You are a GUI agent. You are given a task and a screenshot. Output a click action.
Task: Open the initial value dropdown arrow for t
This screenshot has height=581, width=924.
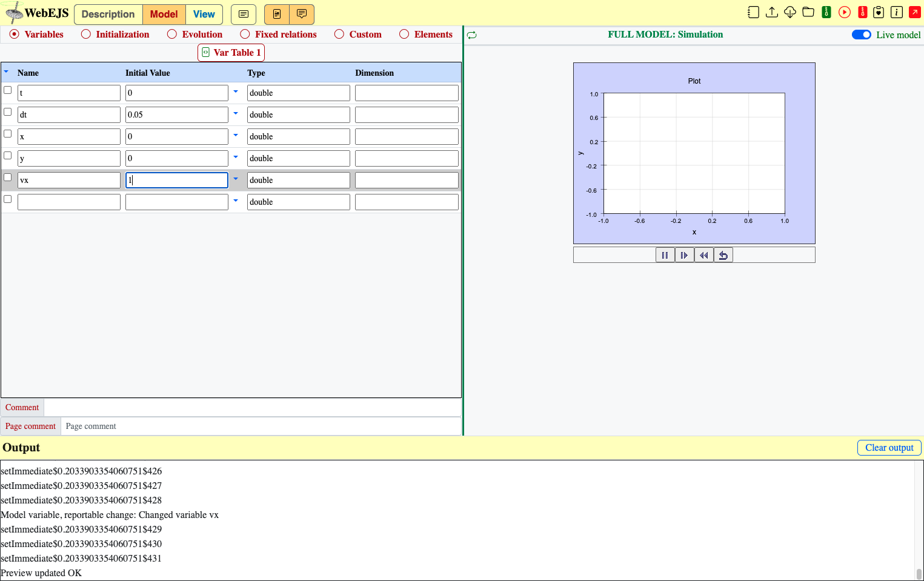pos(236,92)
